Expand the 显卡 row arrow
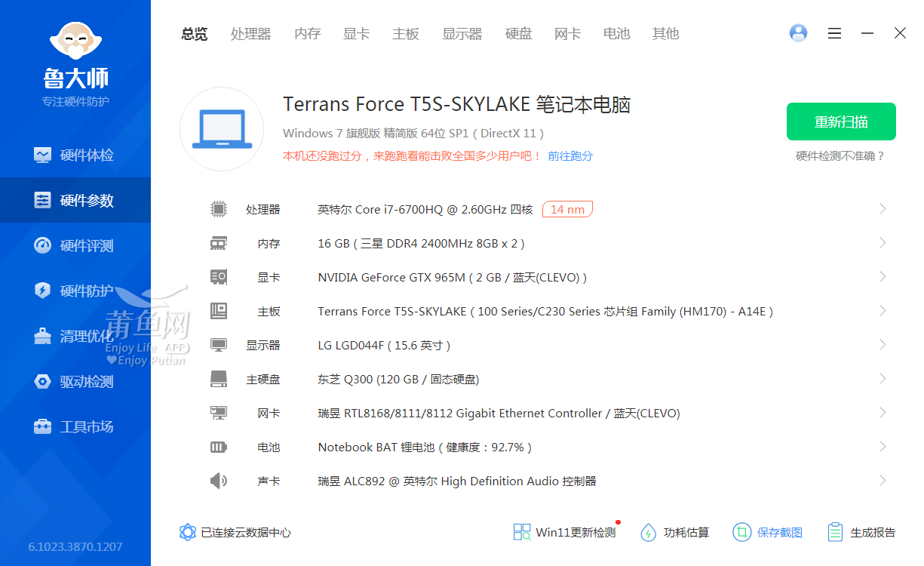 tap(883, 277)
